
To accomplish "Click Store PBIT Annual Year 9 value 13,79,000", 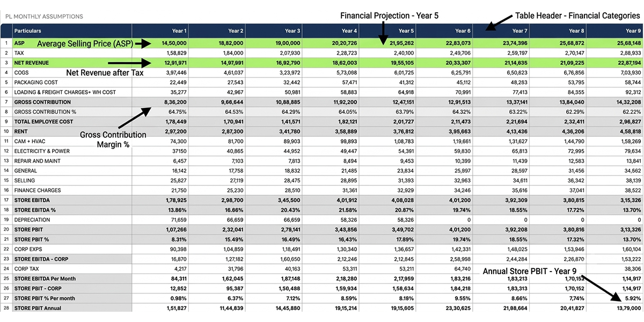I will click(x=628, y=308).
